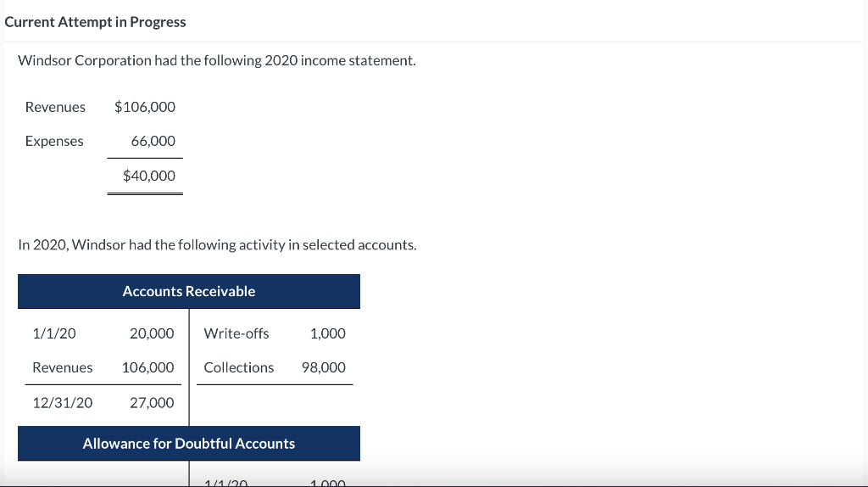Select the 'Expenses' income statement label
Viewport: 868px width, 487px height.
pyautogui.click(x=54, y=142)
